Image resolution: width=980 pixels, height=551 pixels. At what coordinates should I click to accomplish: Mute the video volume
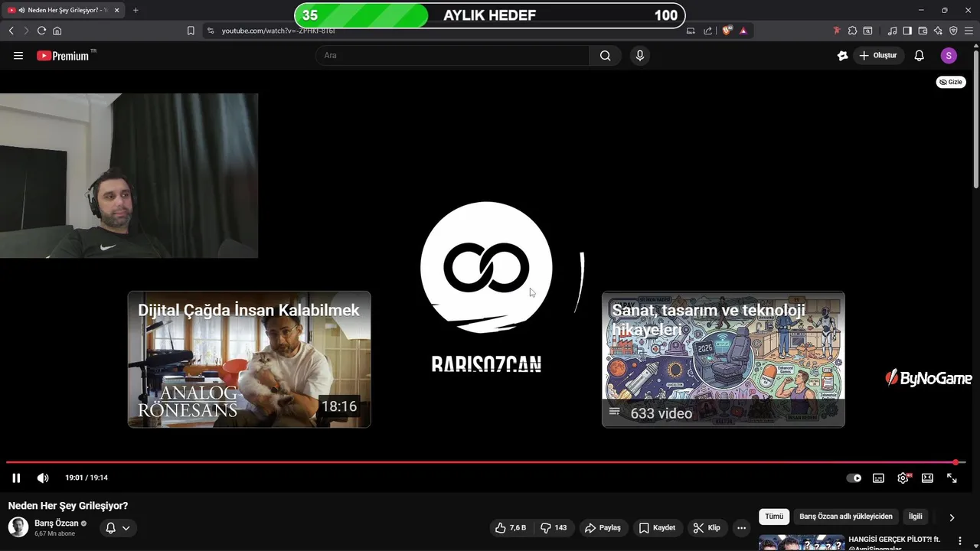[x=43, y=478]
